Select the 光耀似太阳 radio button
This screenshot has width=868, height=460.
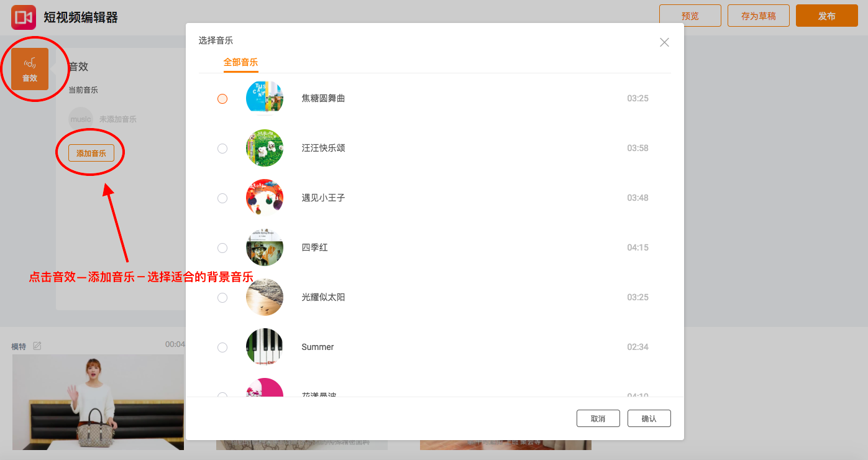click(222, 298)
